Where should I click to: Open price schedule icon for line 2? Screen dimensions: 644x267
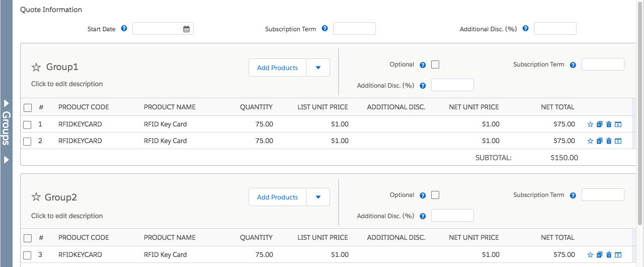(x=618, y=141)
